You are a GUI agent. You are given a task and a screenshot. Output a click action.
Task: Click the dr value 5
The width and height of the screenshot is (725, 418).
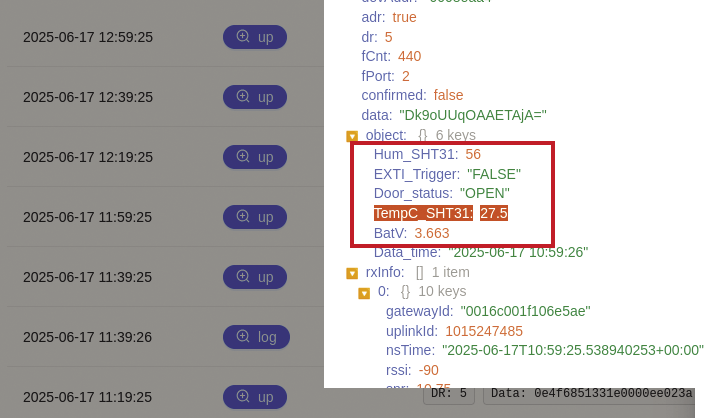pos(388,37)
